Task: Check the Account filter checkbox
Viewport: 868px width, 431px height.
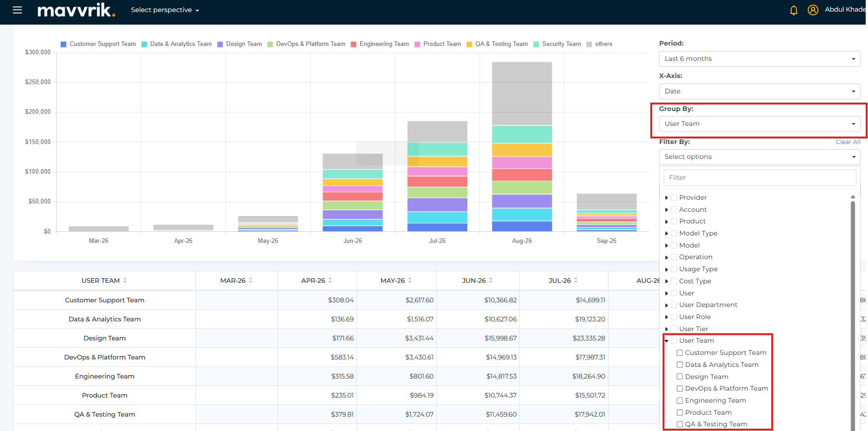Action: 674,209
